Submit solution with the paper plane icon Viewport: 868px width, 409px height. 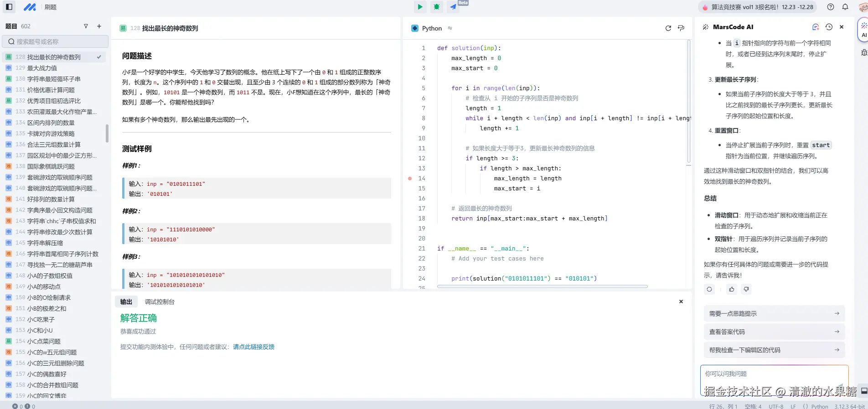coord(453,7)
